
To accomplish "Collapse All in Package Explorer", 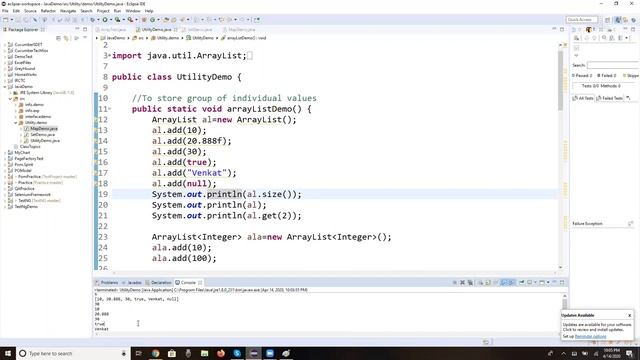I will pyautogui.click(x=58, y=38).
